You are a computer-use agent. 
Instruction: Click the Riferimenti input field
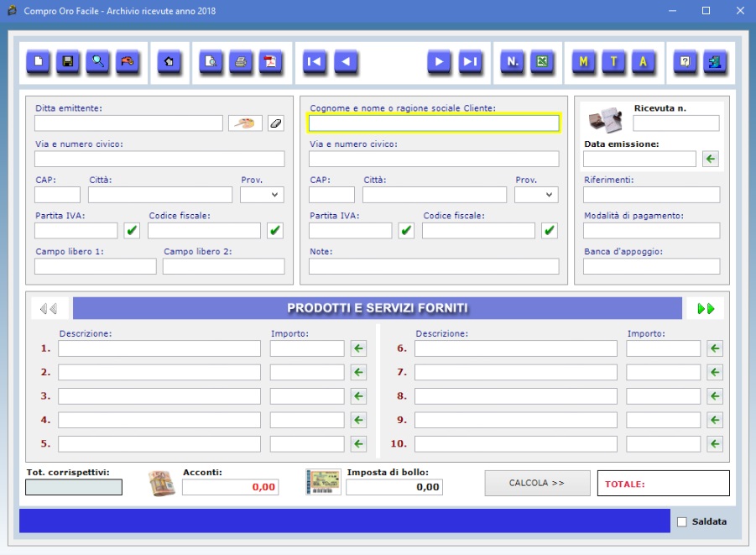point(651,195)
